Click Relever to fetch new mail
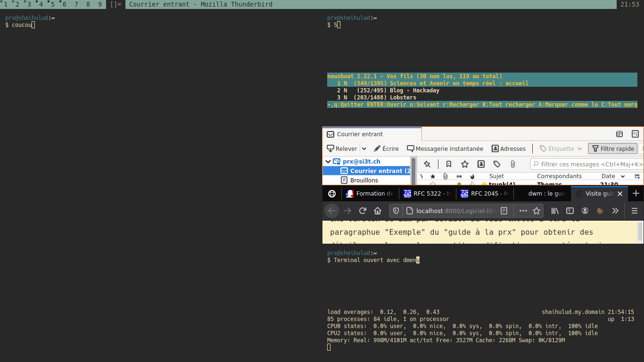The height and width of the screenshot is (362, 644). click(342, 148)
